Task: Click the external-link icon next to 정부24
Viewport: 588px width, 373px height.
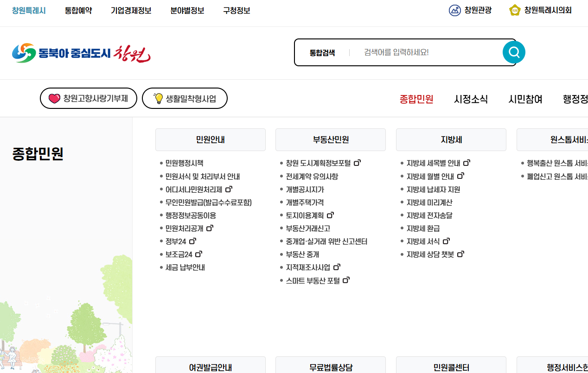Action: (193, 240)
